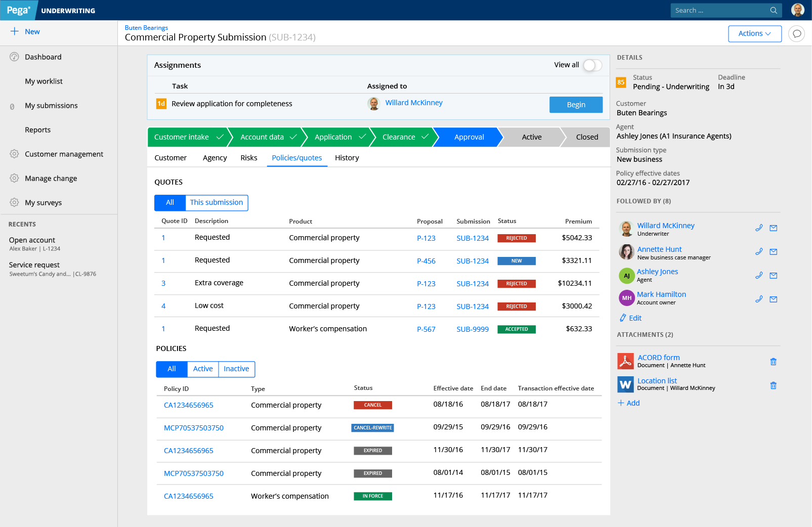The image size is (812, 527).
Task: Click email icon for Annette Hunt
Action: pos(773,252)
